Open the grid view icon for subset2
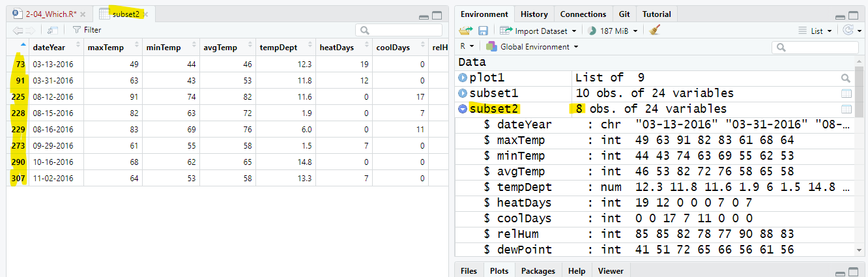868x277 pixels. [846, 109]
